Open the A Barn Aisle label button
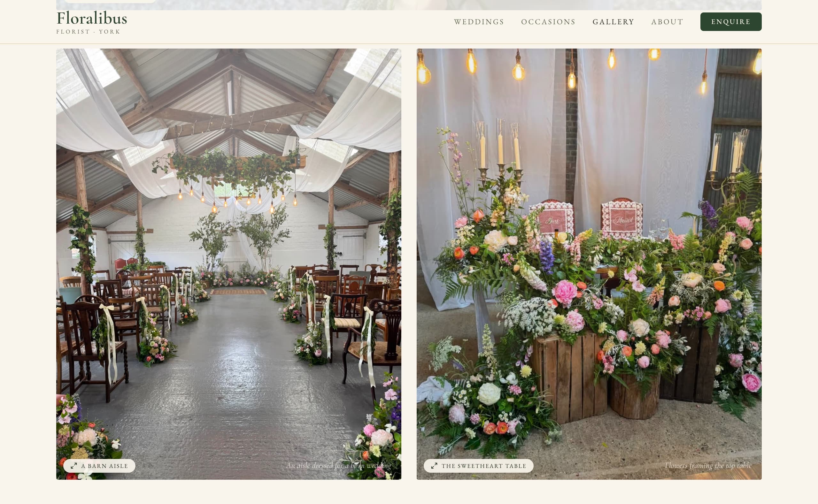 [x=99, y=466]
